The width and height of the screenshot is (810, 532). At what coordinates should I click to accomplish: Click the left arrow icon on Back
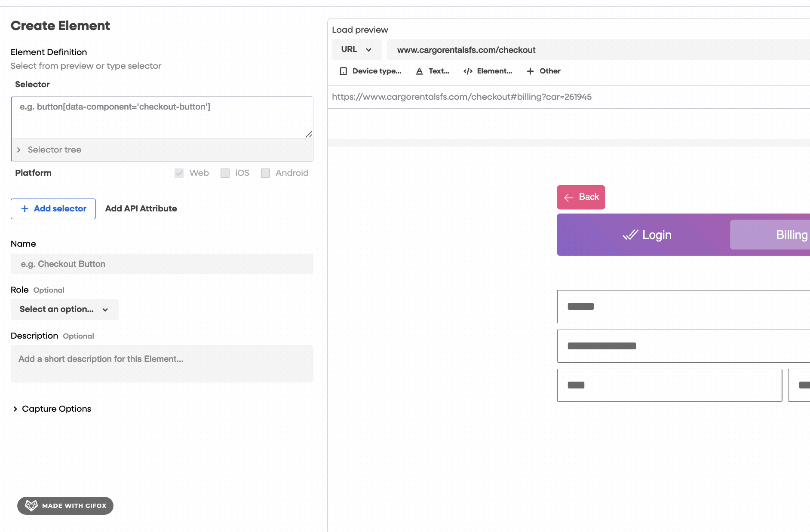[x=569, y=198]
